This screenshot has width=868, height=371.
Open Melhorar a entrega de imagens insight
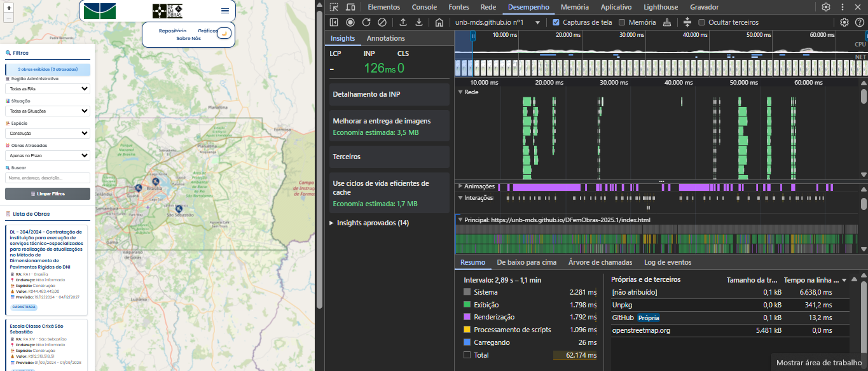[x=389, y=126]
